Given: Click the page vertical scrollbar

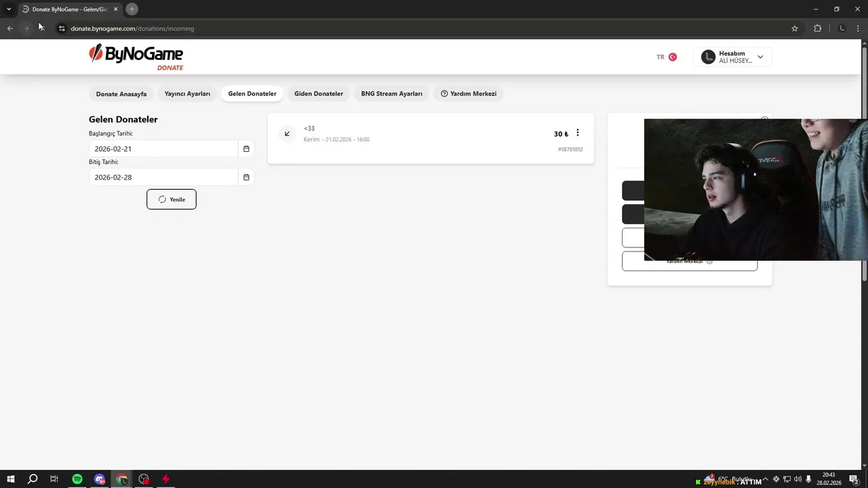Looking at the screenshot, I should point(864,163).
